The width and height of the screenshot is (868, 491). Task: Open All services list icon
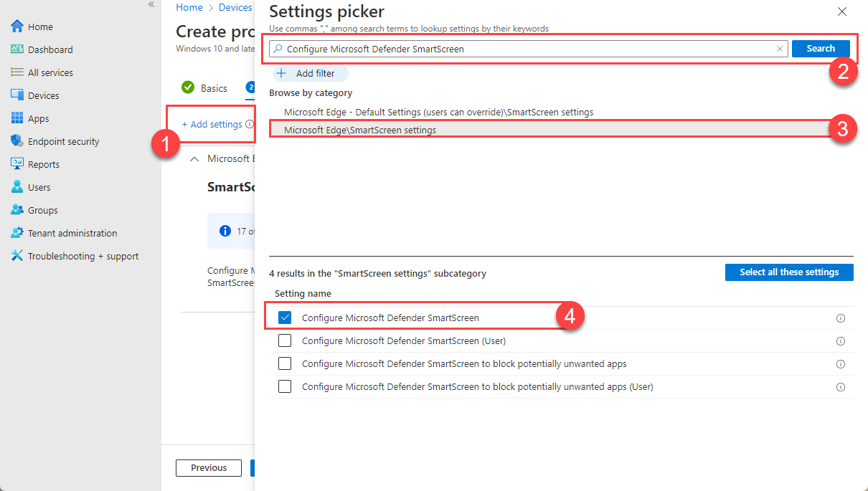coord(17,72)
